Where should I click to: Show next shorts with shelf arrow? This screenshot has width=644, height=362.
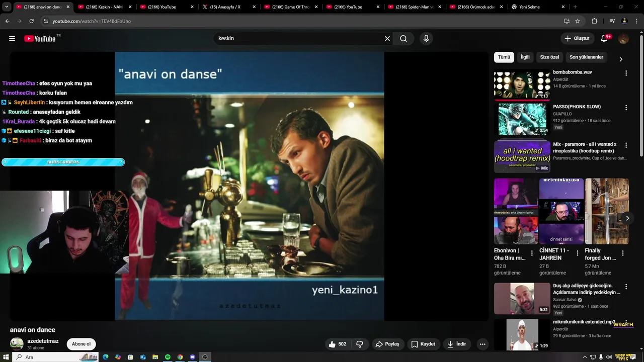(x=627, y=218)
